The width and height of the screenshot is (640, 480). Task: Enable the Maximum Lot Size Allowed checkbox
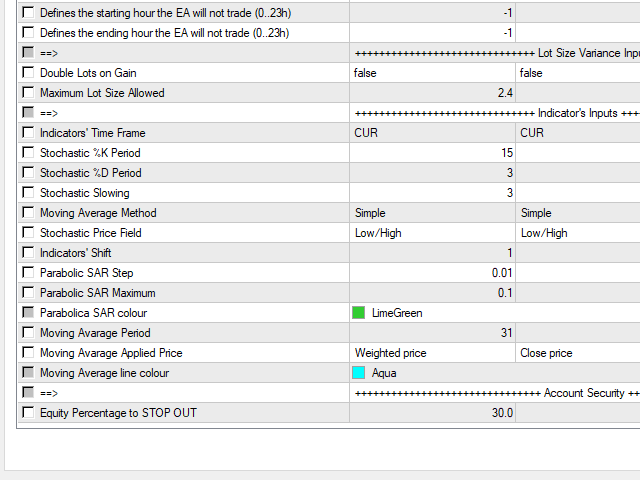[x=27, y=93]
